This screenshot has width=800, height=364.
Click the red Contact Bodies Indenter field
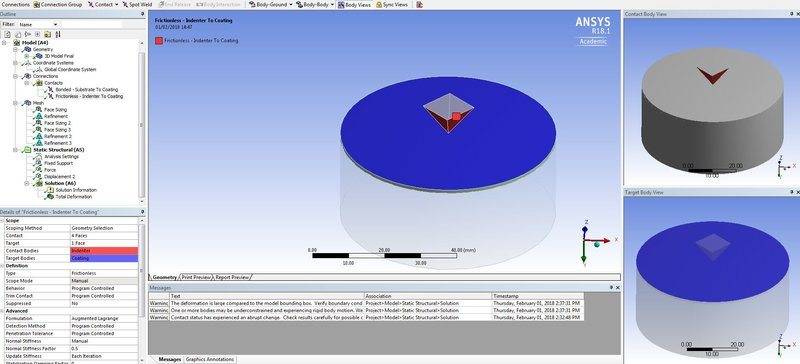point(104,251)
